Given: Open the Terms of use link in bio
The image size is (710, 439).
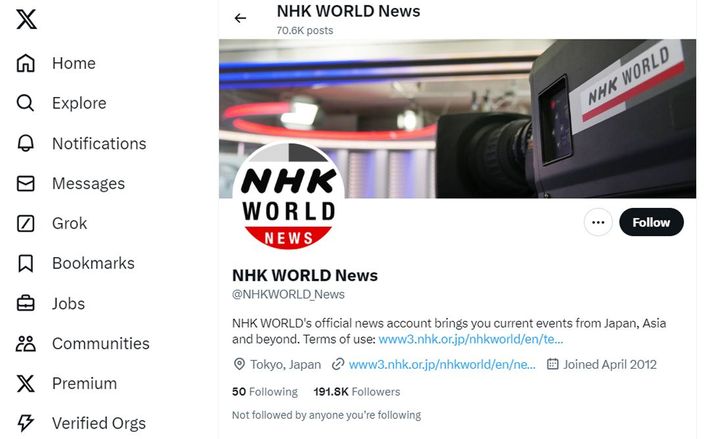Looking at the screenshot, I should point(470,339).
